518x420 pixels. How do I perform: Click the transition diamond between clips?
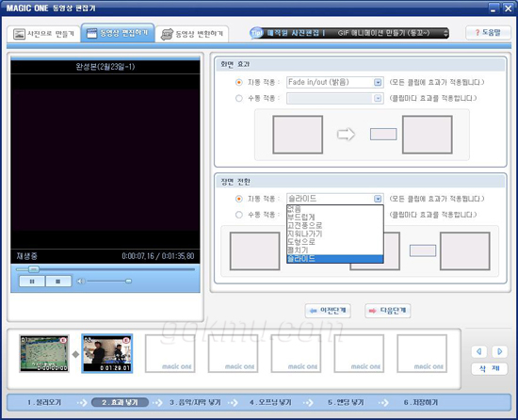(75, 354)
